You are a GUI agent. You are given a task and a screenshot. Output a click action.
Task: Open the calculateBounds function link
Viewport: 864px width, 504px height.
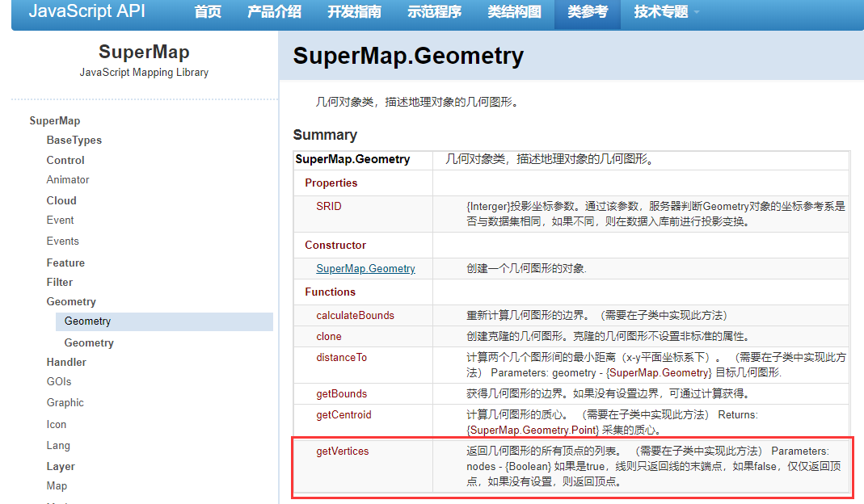pos(356,315)
